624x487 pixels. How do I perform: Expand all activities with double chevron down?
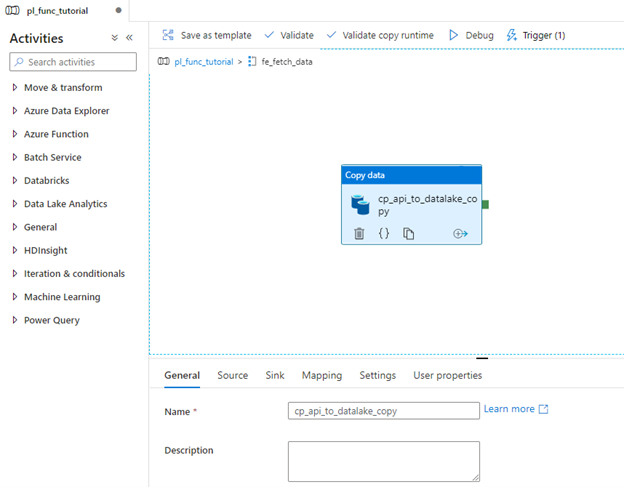(115, 38)
